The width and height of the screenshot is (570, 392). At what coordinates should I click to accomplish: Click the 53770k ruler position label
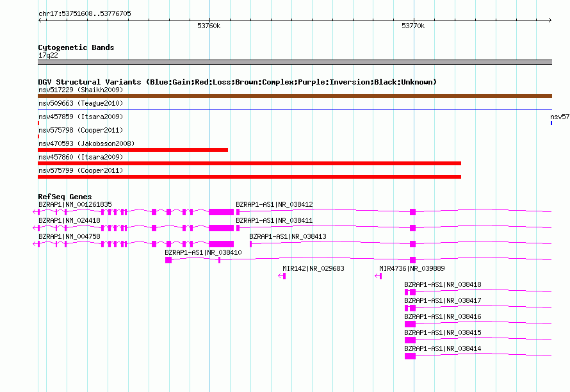click(x=413, y=26)
